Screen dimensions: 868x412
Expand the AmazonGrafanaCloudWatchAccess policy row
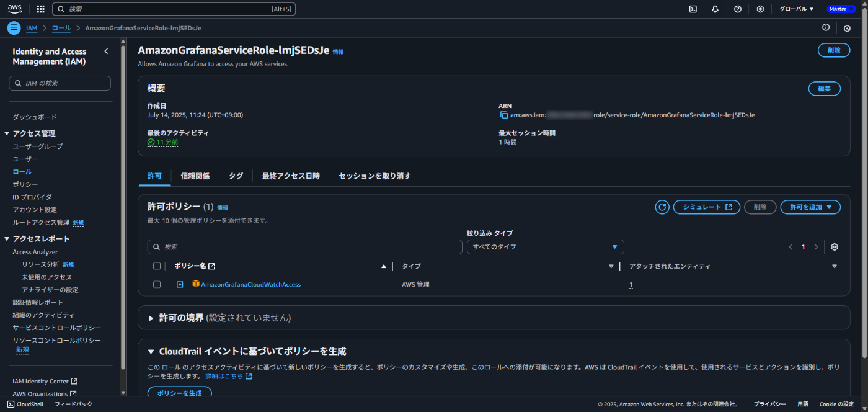[x=180, y=284]
